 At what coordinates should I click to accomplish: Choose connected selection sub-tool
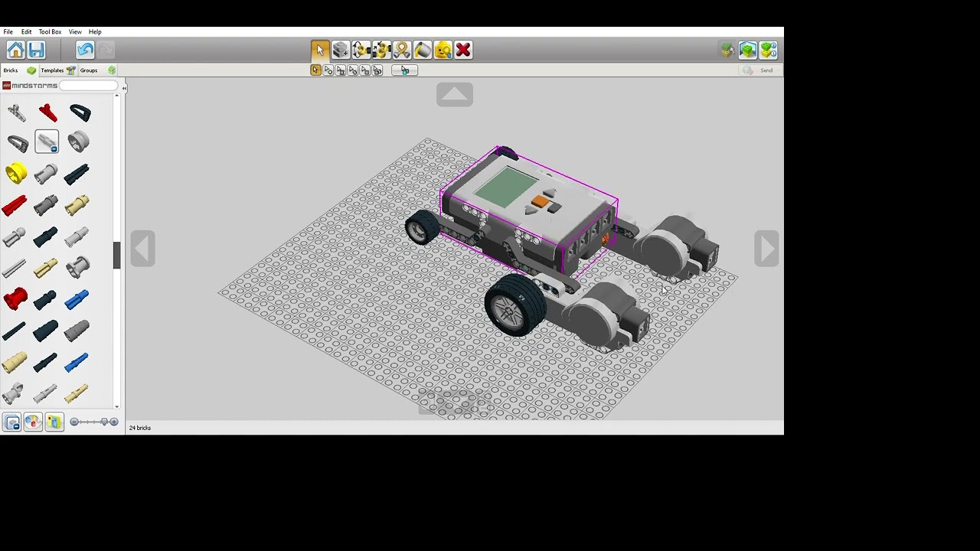point(328,70)
